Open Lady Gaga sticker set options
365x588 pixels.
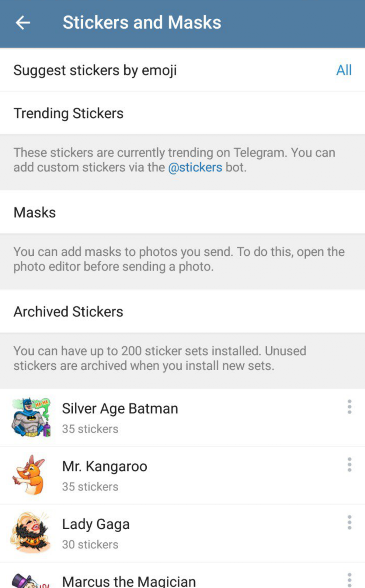click(349, 522)
